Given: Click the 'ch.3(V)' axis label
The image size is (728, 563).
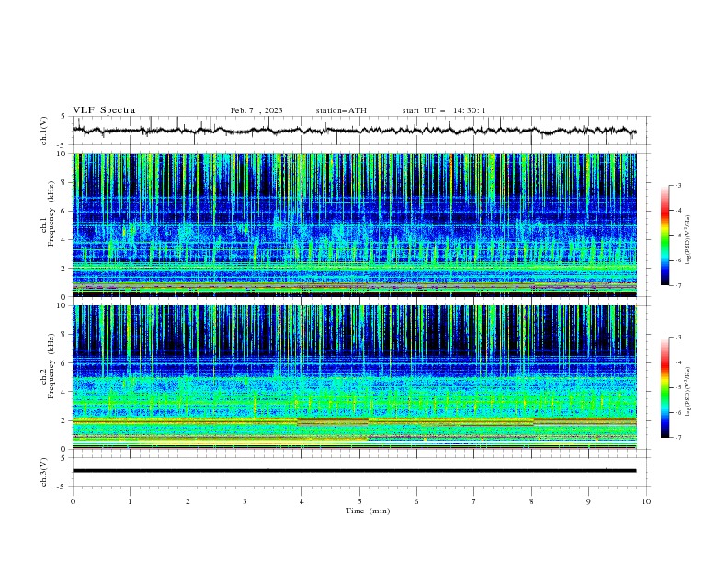Looking at the screenshot, I should click(x=44, y=472).
